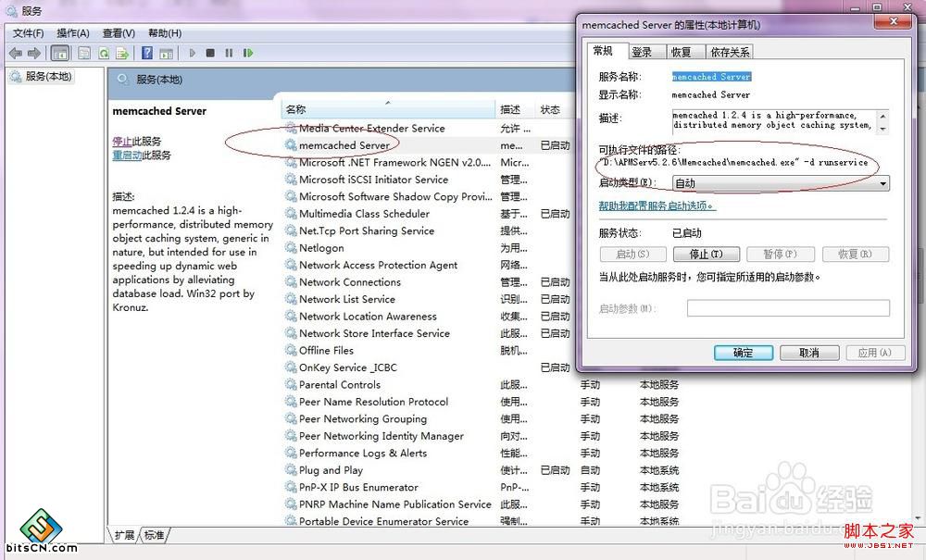Switch to the 依存关系 tab in properties dialog
The width and height of the screenshot is (926, 560).
[x=730, y=52]
